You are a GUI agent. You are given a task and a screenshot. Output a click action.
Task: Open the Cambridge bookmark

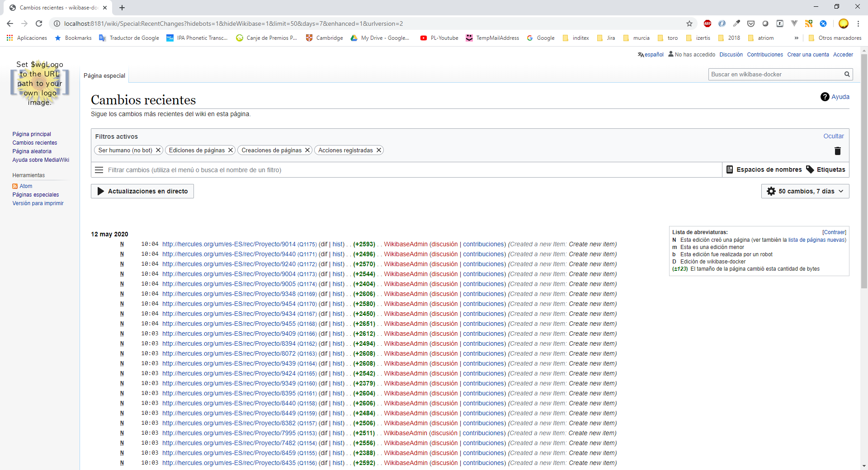click(325, 38)
